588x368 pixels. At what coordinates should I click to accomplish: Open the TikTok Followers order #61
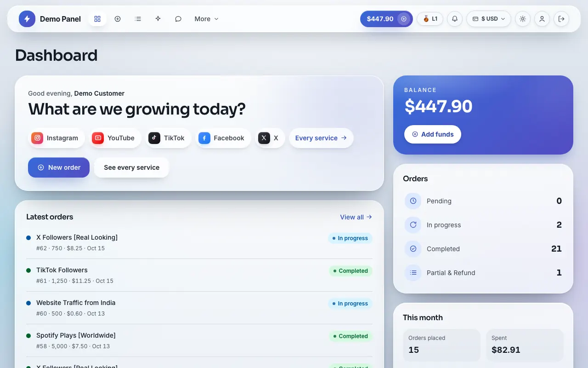pos(199,275)
